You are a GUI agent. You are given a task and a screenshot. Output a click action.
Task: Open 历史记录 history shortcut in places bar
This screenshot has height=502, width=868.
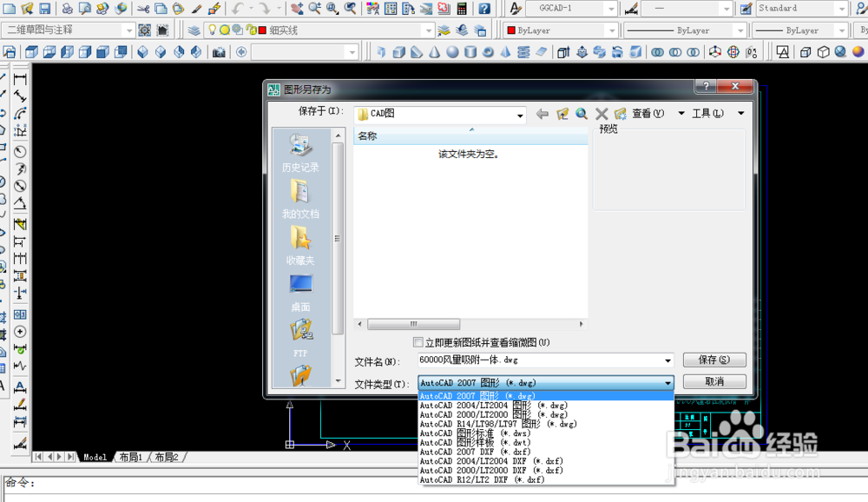[x=300, y=153]
